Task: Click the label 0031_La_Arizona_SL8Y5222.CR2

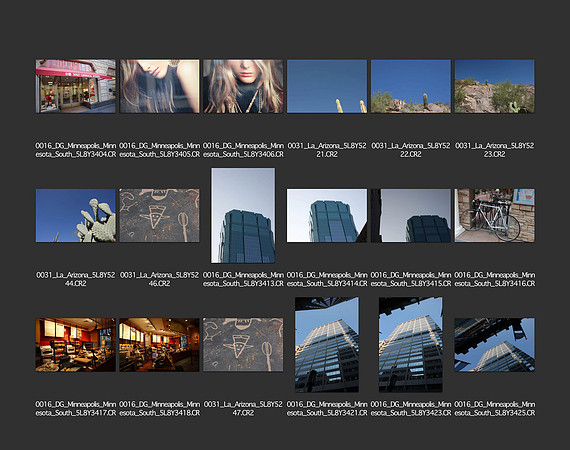Action: coord(411,150)
